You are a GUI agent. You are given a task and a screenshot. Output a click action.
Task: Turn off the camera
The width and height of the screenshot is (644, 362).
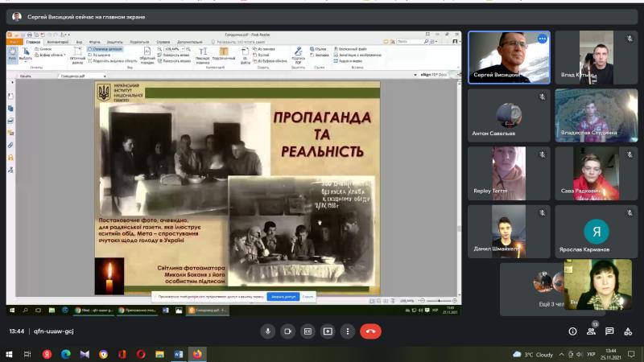point(287,331)
